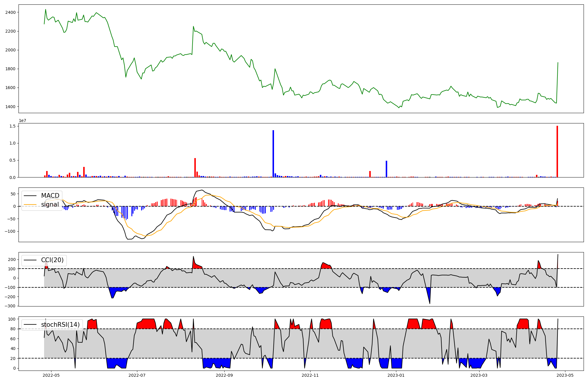Screen dimensions: 588x382
Task: Click the signal legend entry
Action: click(x=50, y=205)
